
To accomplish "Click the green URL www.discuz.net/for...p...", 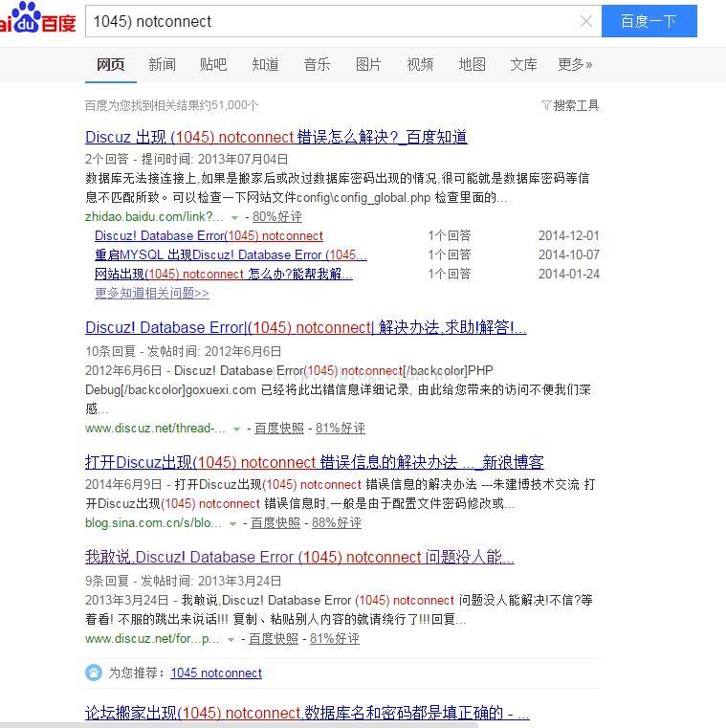I will coord(152,638).
